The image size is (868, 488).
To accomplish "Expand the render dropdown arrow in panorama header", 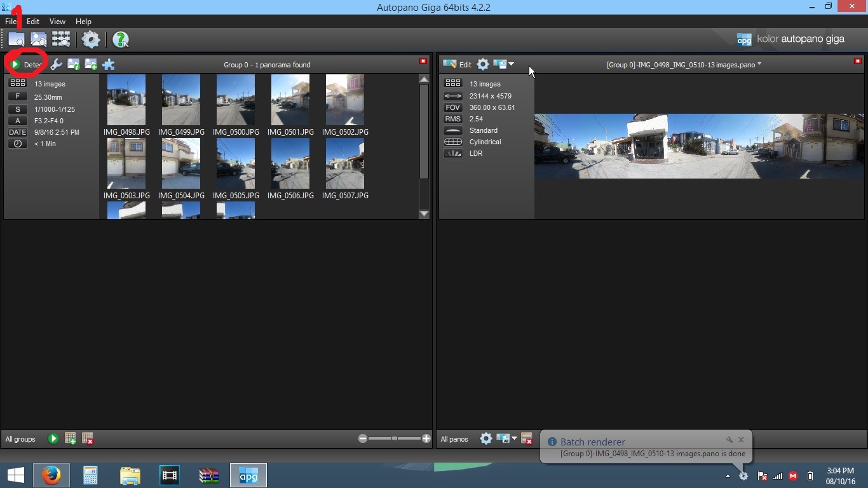I will pos(511,64).
